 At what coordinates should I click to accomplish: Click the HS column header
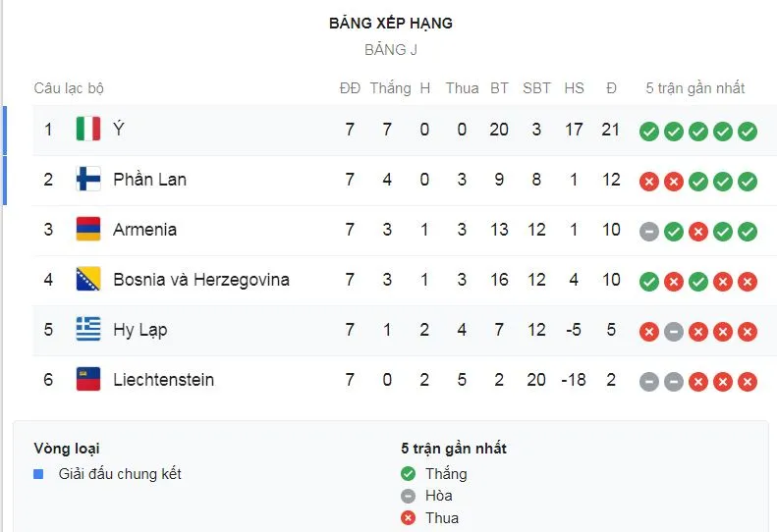[574, 88]
